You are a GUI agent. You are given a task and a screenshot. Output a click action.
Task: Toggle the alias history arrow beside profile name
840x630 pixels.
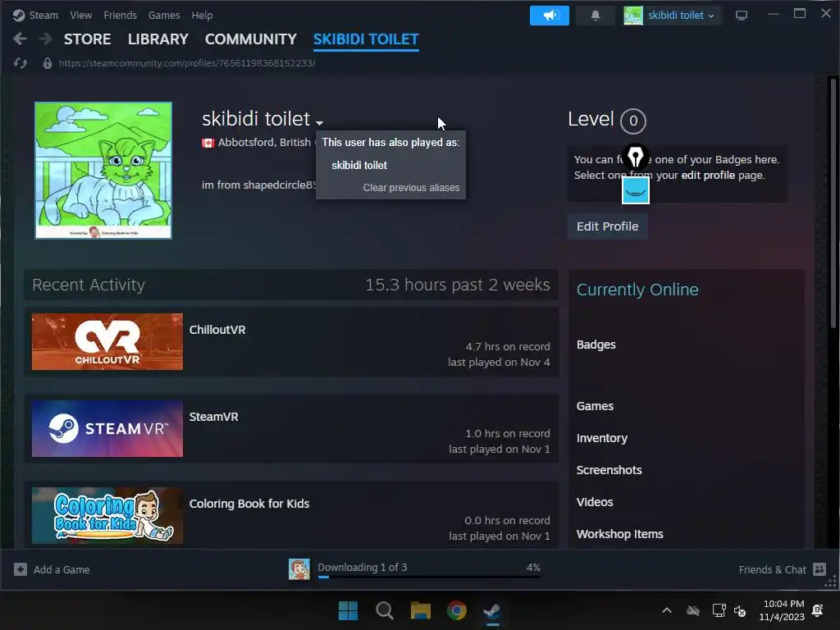point(319,123)
